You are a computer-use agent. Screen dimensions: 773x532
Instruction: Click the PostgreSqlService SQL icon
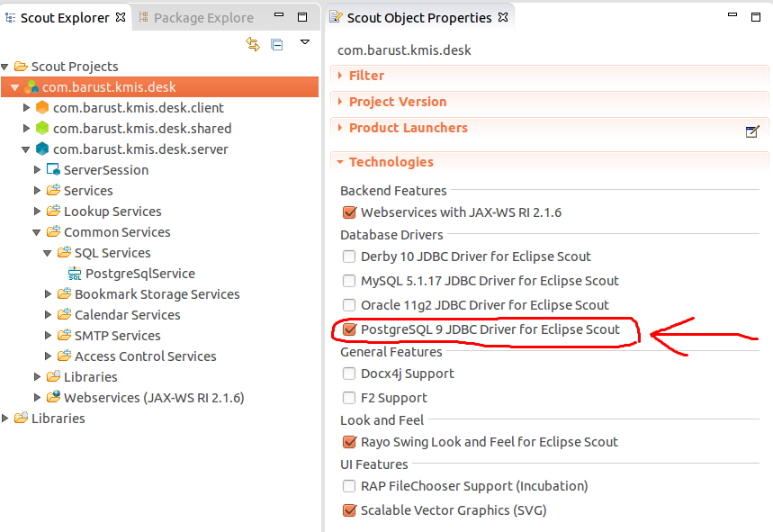point(75,273)
